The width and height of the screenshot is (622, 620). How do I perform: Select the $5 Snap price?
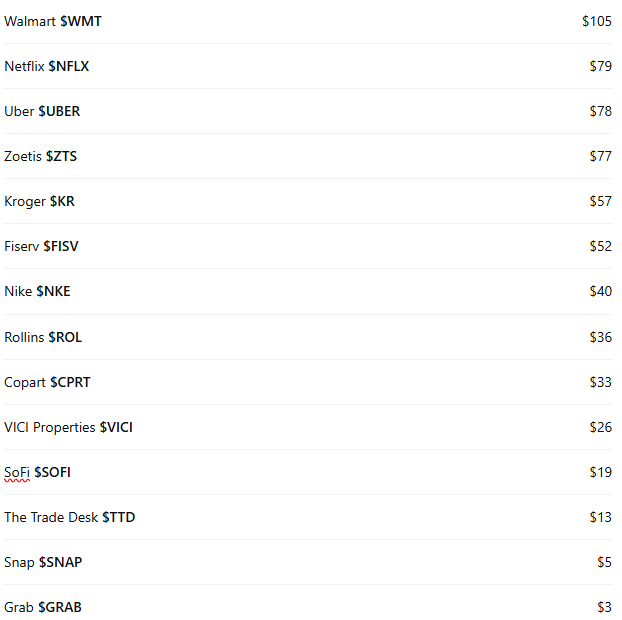point(605,562)
